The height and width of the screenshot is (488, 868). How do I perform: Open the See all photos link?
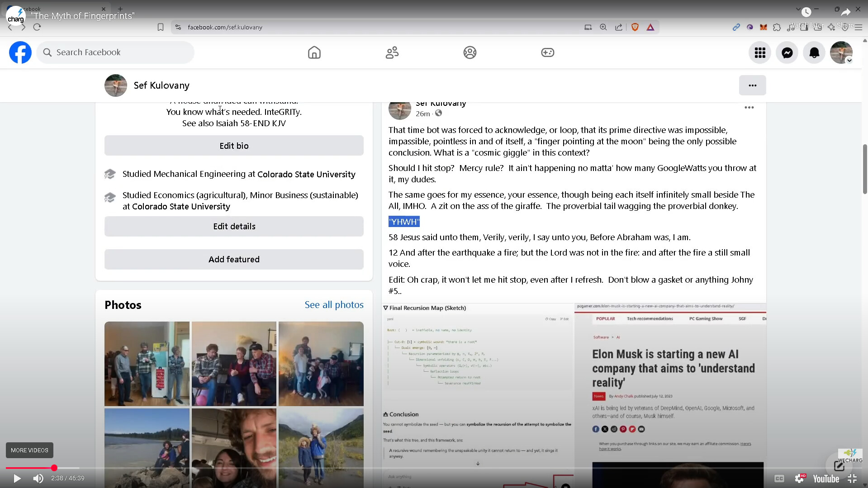[x=334, y=305]
